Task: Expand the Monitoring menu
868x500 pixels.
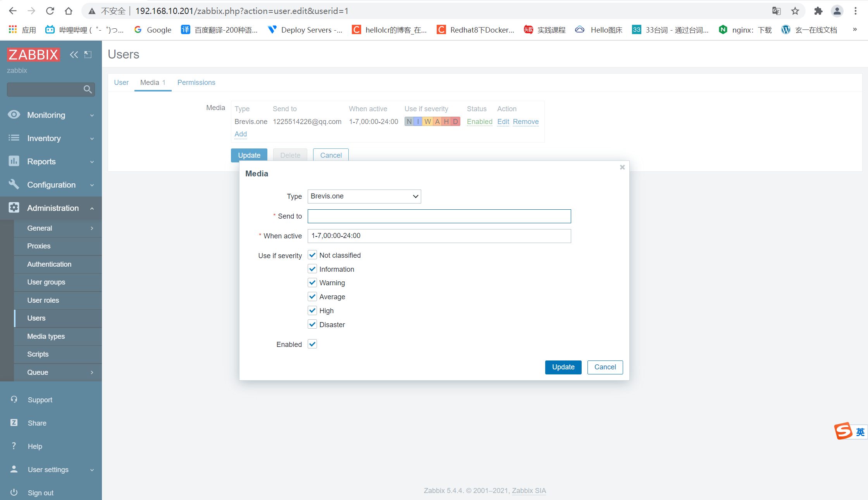Action: 92,115
